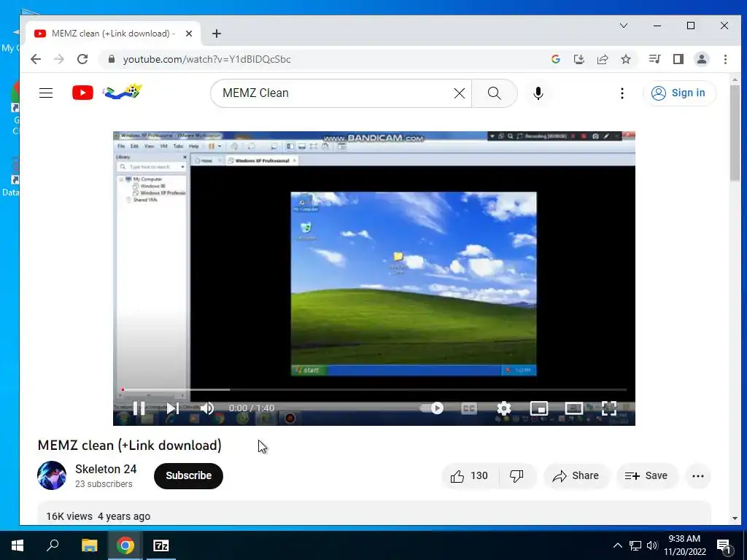Click the YouTube doodle graphic beside the logo
This screenshot has height=560, width=747.
tap(123, 91)
